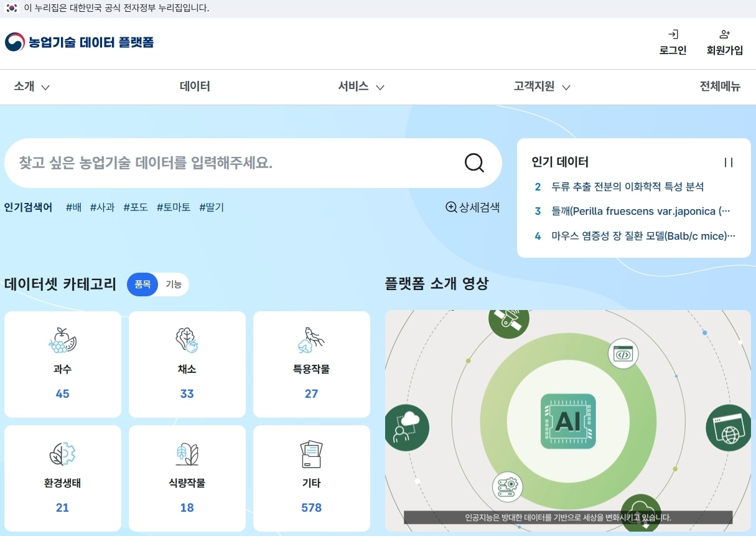Open the 서비스 dropdown menu
756x536 pixels.
(361, 87)
